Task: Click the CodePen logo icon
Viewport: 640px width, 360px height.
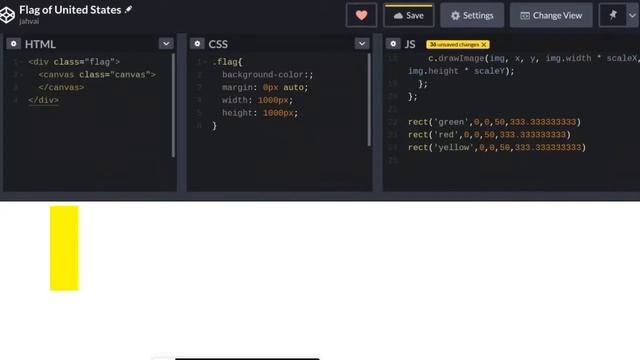Action: [x=7, y=15]
